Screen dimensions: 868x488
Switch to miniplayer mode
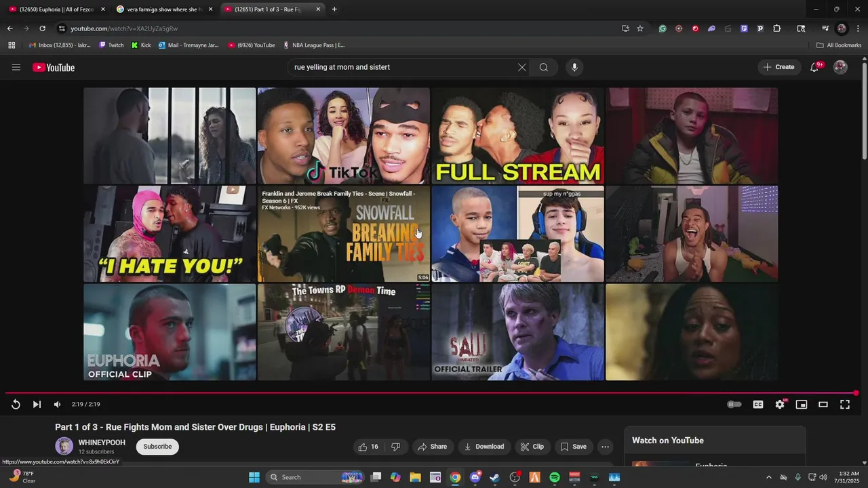(x=802, y=405)
